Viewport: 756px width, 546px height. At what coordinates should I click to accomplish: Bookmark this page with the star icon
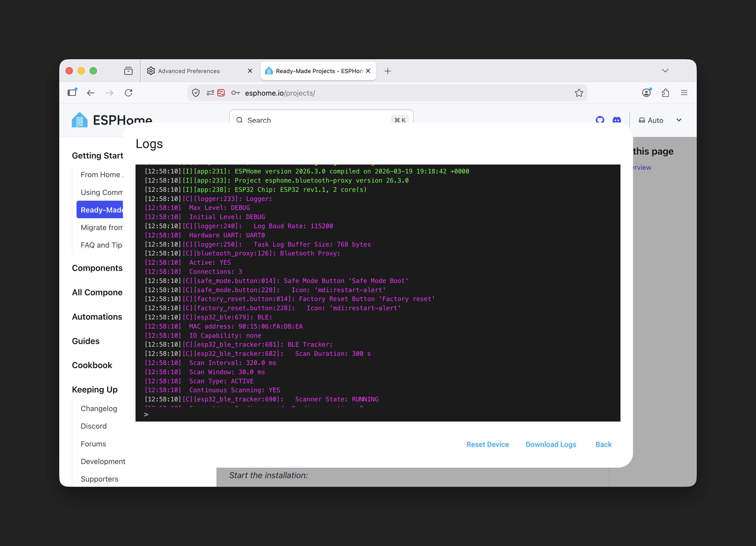[579, 93]
